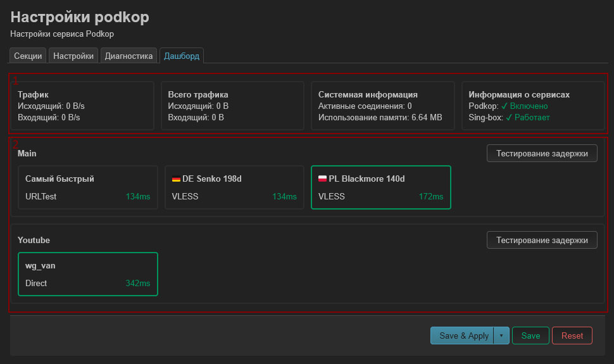Click the Polish flag icon on PL Blackmore card

tap(322, 179)
